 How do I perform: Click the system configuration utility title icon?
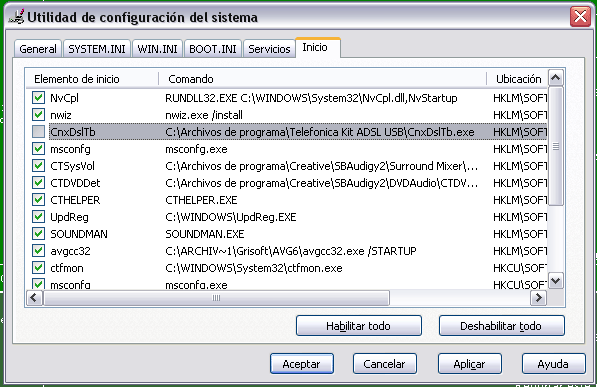coord(16,17)
